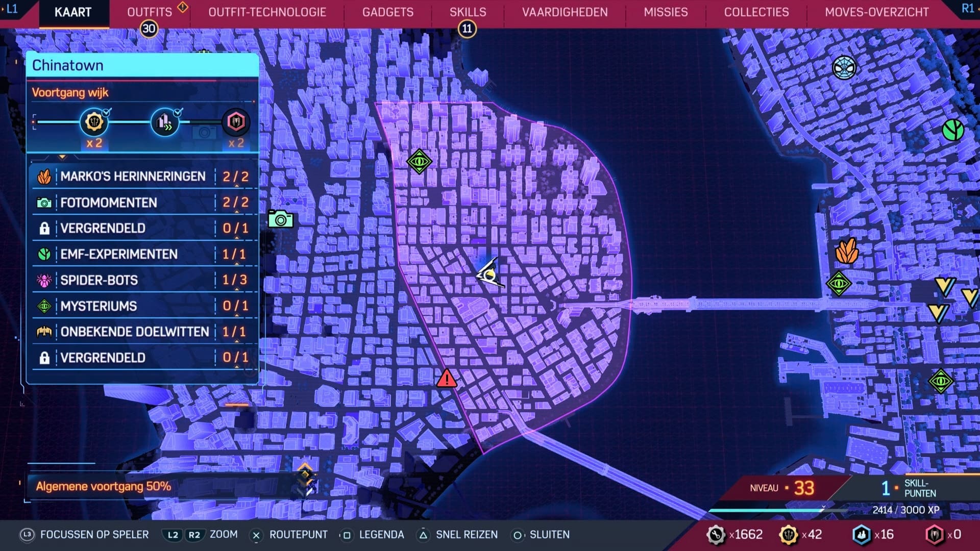This screenshot has height=551, width=980.
Task: Click the red crime alert triangle marker
Action: [x=447, y=378]
